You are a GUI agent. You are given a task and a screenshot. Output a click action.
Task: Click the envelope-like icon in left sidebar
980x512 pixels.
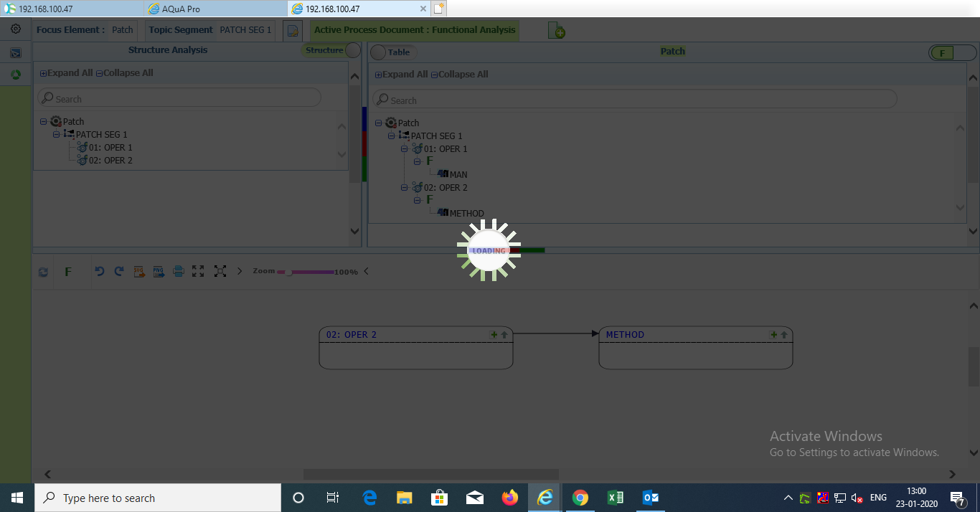pos(15,53)
